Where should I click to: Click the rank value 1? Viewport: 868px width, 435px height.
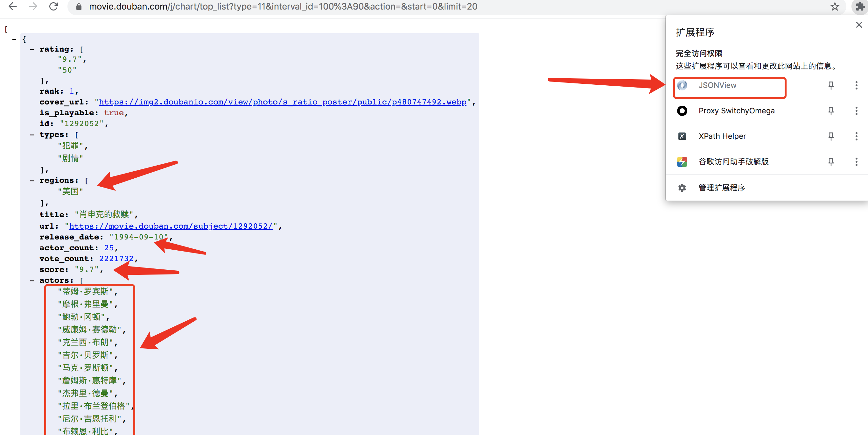72,91
